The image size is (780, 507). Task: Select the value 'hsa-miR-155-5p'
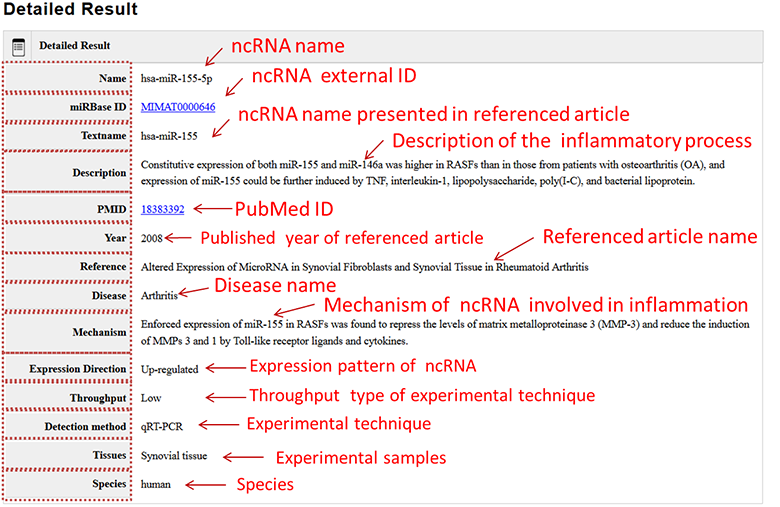(177, 79)
